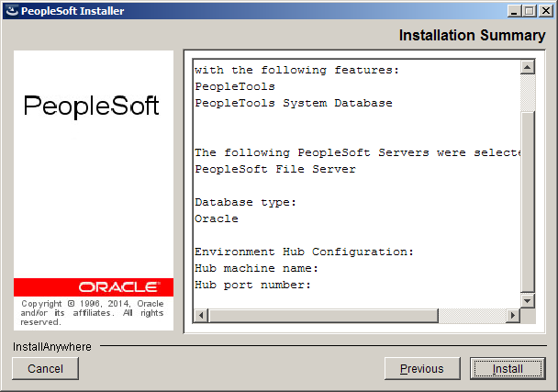The image size is (558, 392).
Task: Click horizontal scrollbar track right of thumb
Action: click(472, 316)
